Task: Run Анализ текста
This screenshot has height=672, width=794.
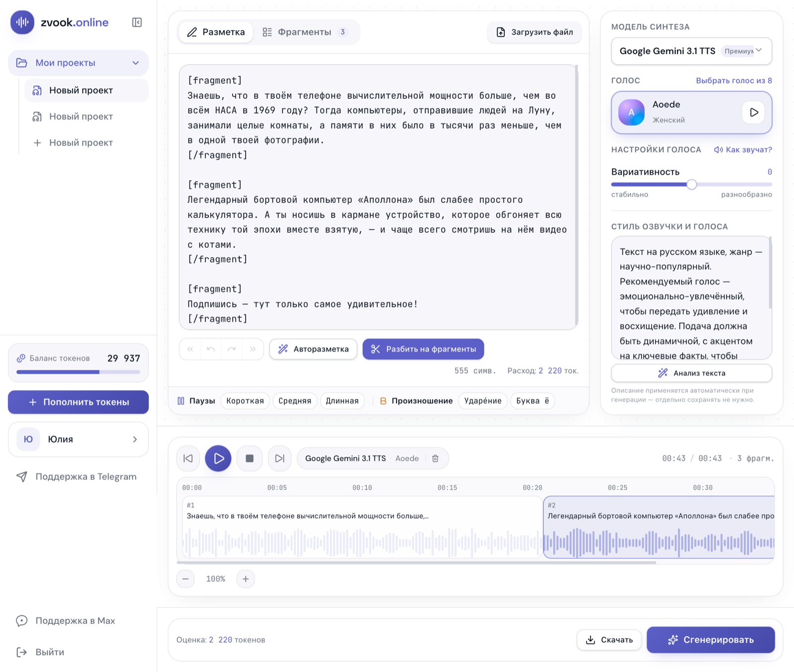Action: [x=691, y=373]
